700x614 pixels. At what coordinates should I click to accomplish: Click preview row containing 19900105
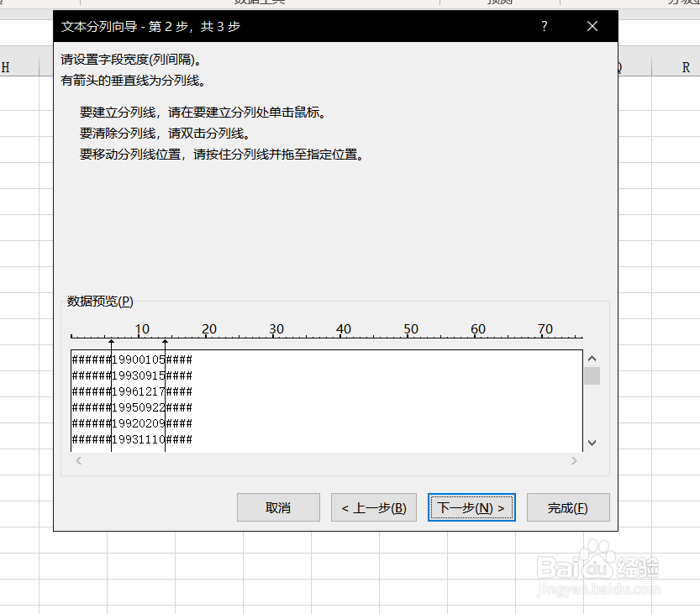pyautogui.click(x=132, y=359)
